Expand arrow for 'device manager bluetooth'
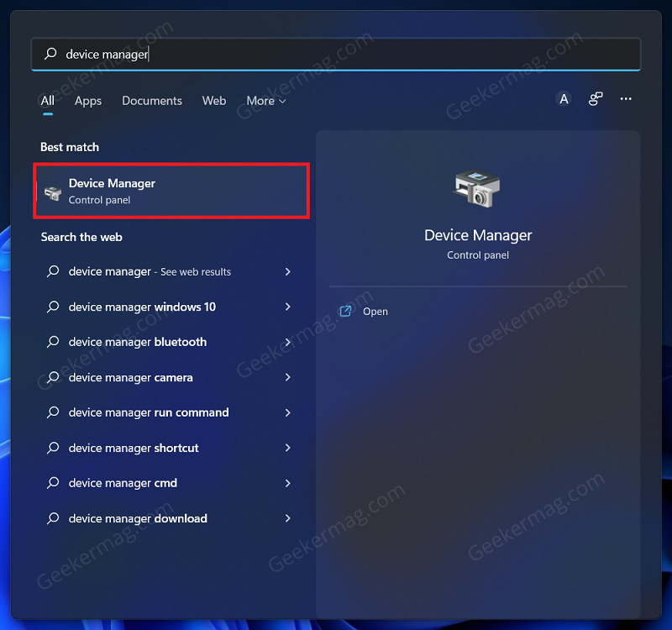Screen dimensions: 672x630 point(287,342)
